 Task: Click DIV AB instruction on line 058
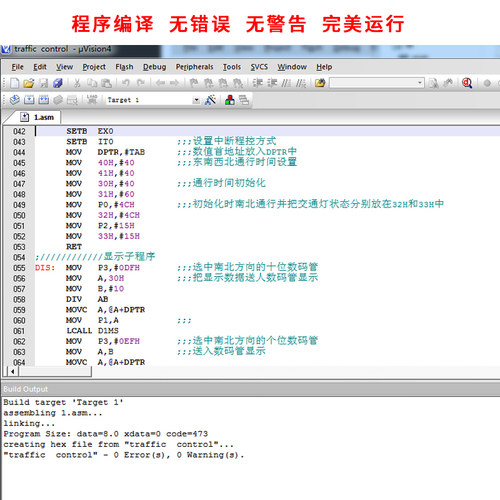87,299
